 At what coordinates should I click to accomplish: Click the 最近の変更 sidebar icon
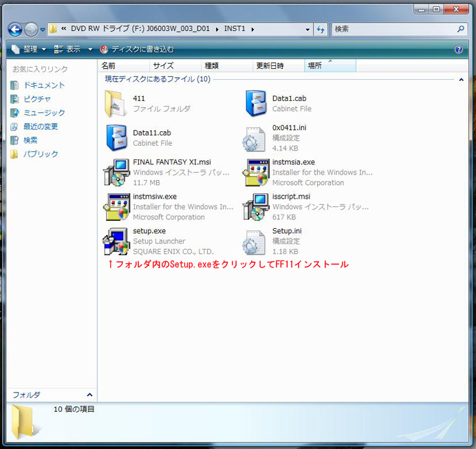point(14,127)
